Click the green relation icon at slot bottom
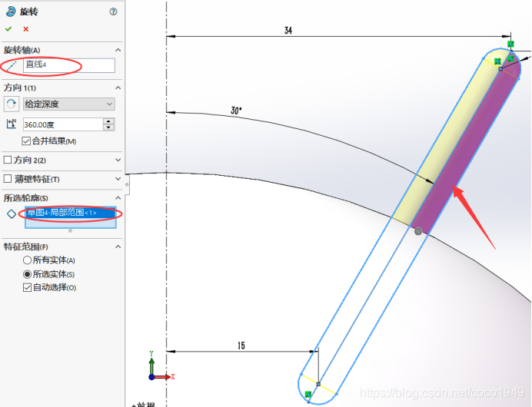The image size is (532, 407). 308,395
